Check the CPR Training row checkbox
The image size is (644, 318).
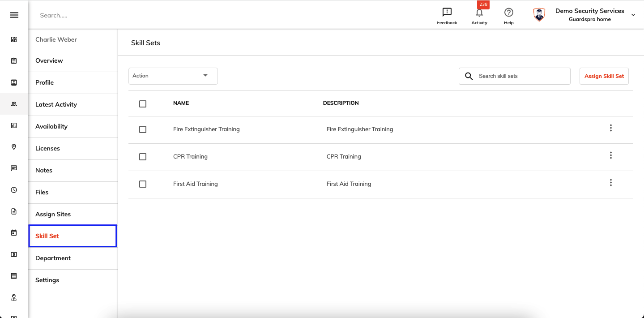click(x=143, y=157)
